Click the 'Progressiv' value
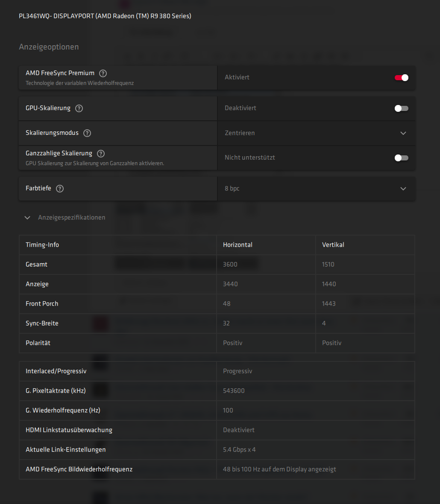This screenshot has height=504, width=440. point(238,371)
